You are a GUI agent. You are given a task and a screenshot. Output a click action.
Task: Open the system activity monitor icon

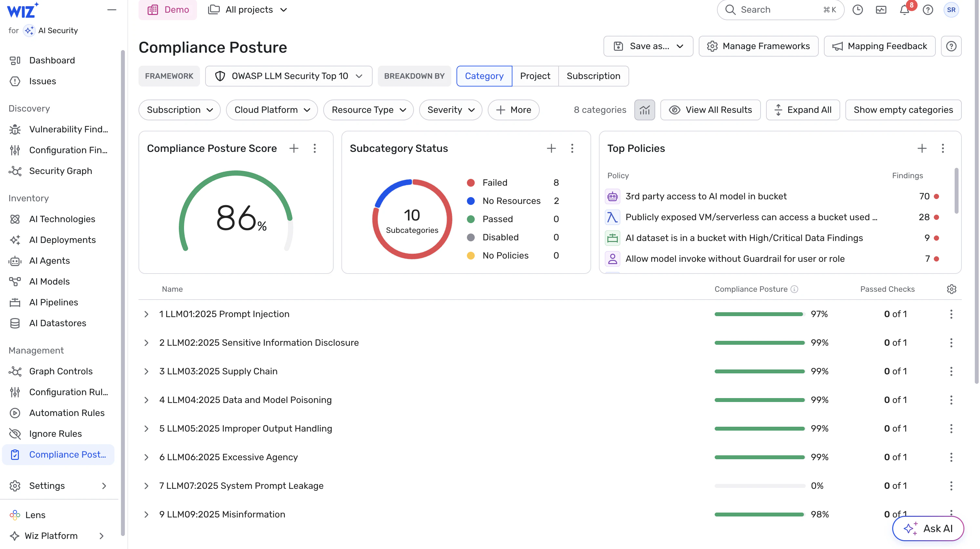[881, 10]
